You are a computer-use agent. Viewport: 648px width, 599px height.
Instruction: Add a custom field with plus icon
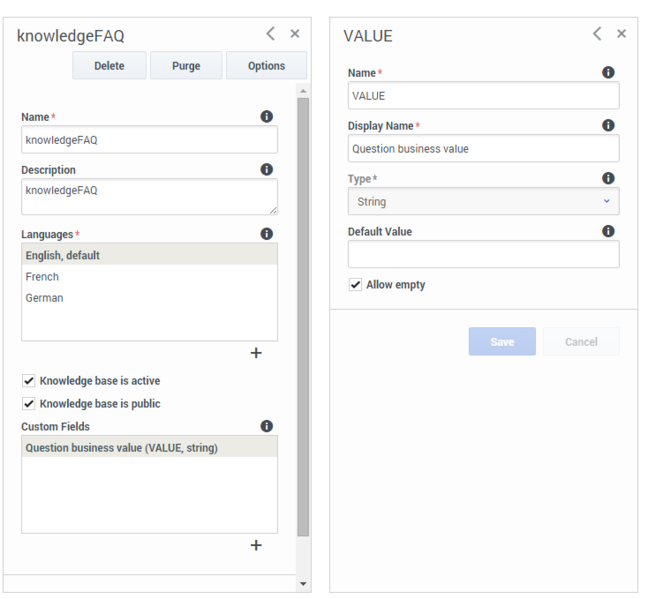coord(256,545)
